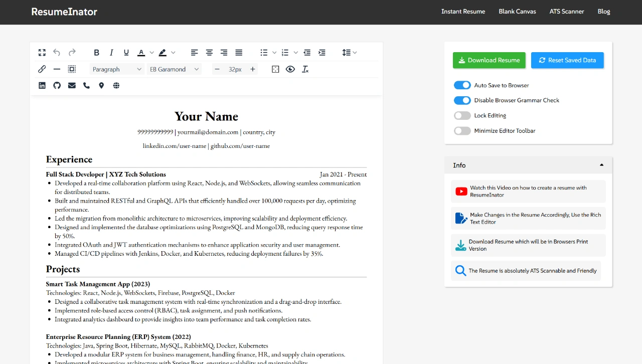Click the fullscreen expand icon
642x364 pixels.
coord(42,53)
